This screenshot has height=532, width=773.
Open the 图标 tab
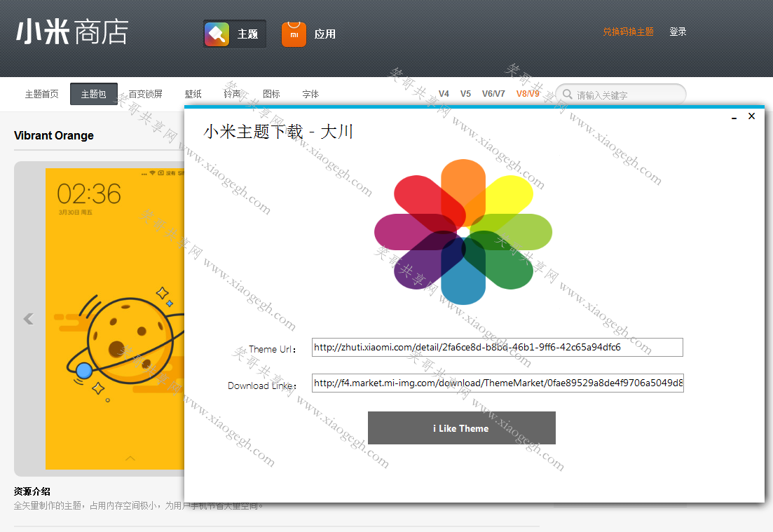[271, 94]
